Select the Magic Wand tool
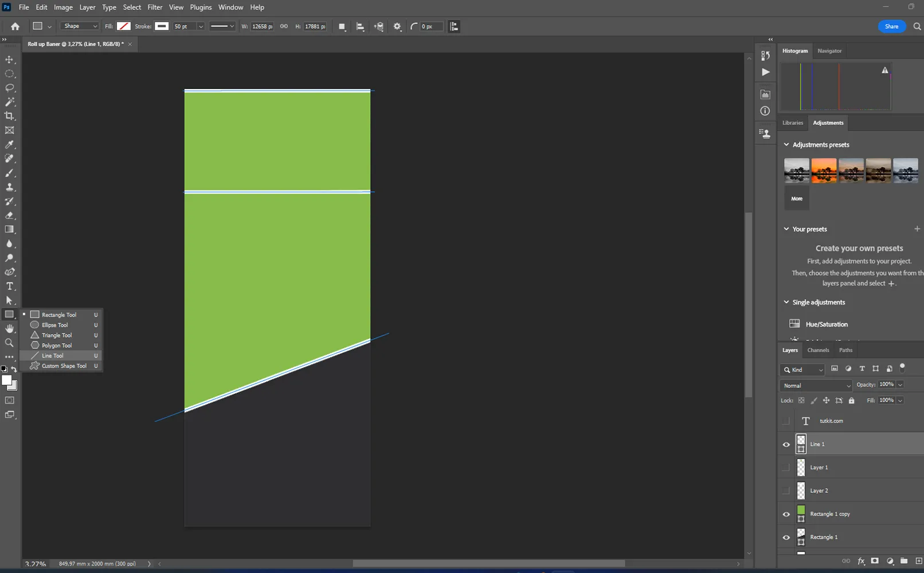924x573 pixels. [x=10, y=102]
